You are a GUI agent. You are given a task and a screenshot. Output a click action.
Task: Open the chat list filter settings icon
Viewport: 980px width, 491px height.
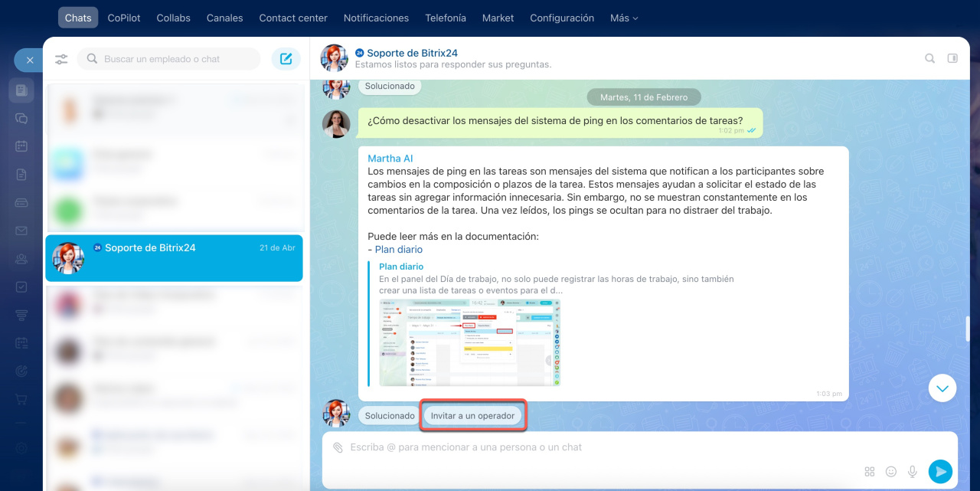click(x=61, y=59)
